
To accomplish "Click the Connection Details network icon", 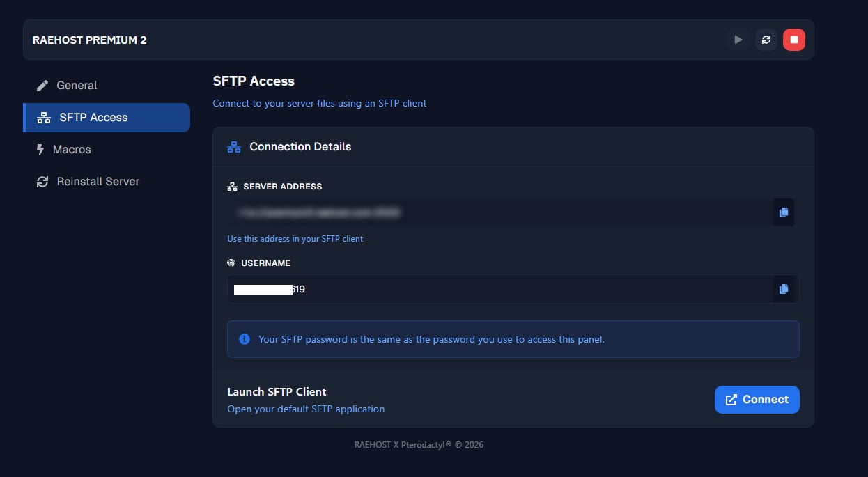I will [x=234, y=147].
